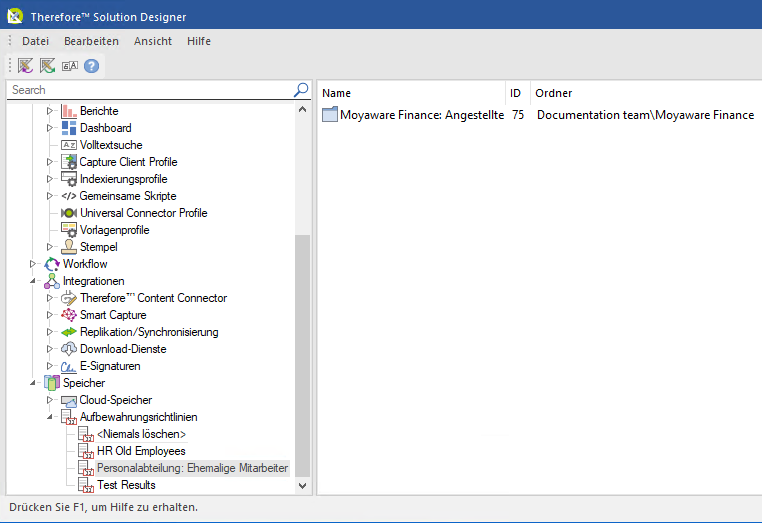Click the Vorlagenprofile icon
Screen dimensions: 762x523
click(69, 230)
